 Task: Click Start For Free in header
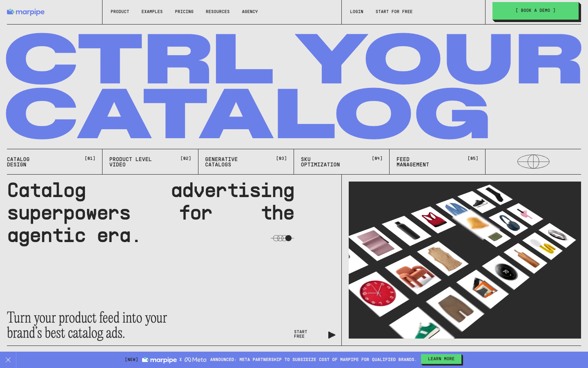click(394, 12)
